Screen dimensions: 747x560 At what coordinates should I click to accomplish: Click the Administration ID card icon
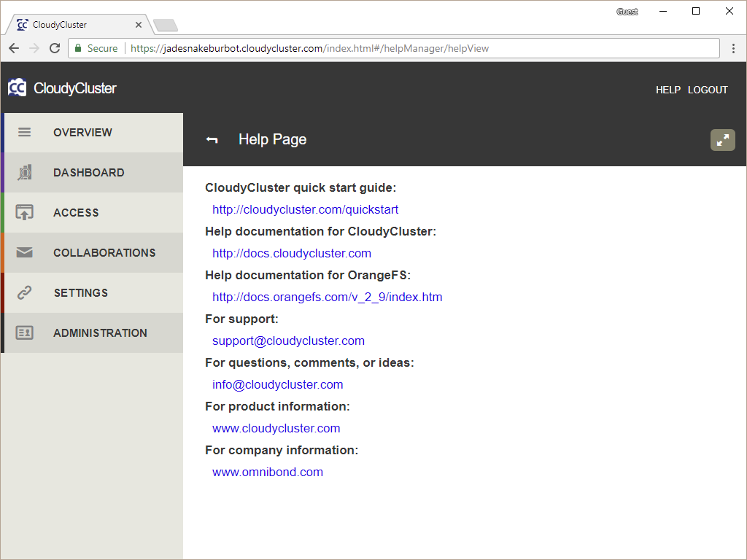[x=24, y=332]
